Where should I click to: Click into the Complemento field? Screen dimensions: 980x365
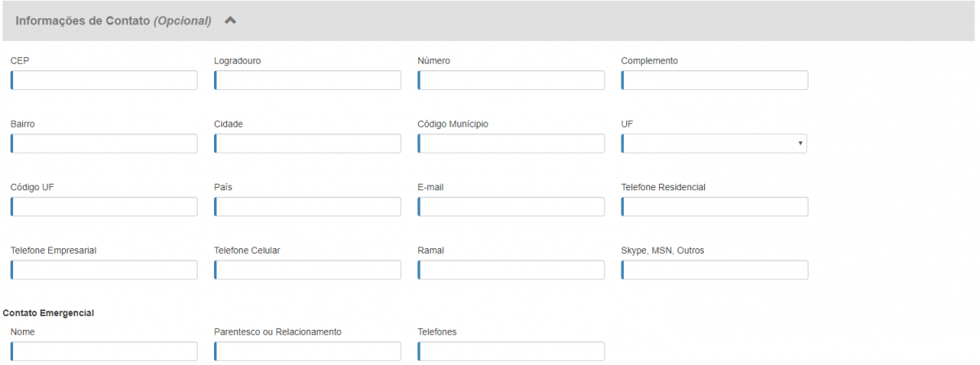(715, 80)
